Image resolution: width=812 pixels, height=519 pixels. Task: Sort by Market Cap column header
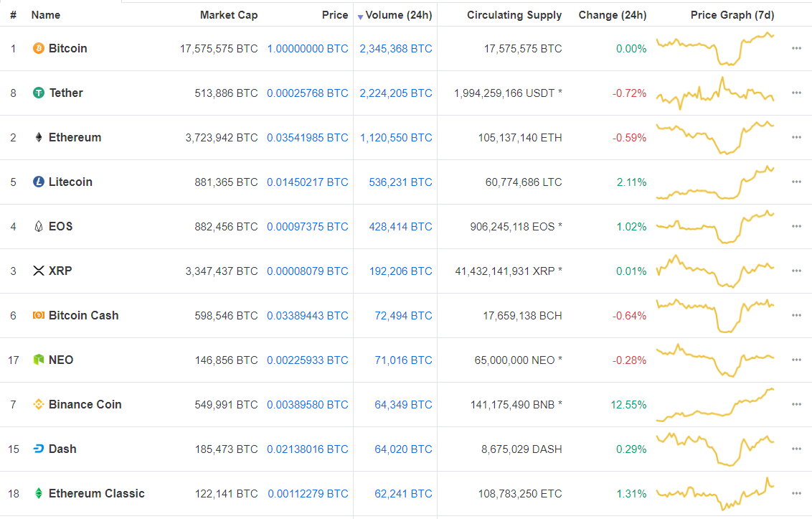[x=229, y=15]
